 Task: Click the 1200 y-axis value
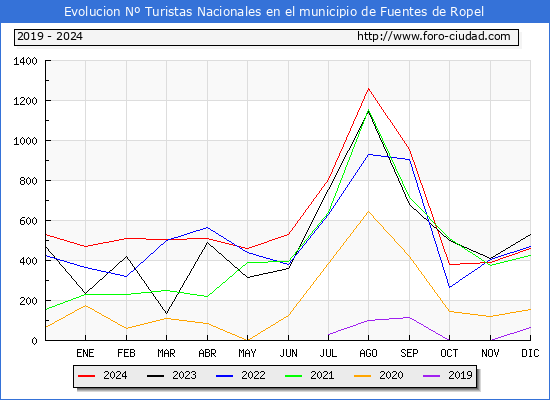pos(25,101)
